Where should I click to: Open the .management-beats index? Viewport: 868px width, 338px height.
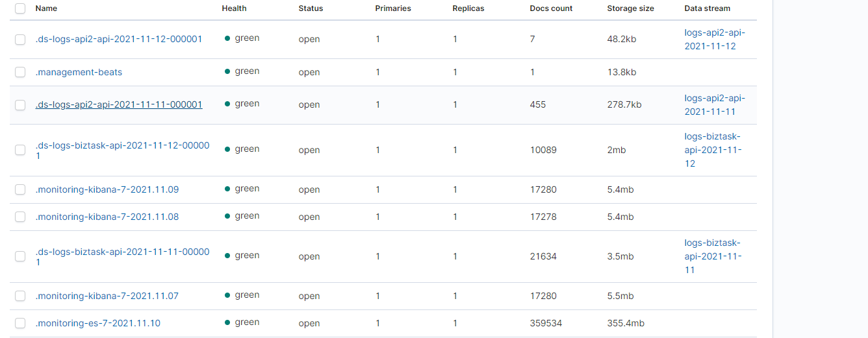click(79, 72)
